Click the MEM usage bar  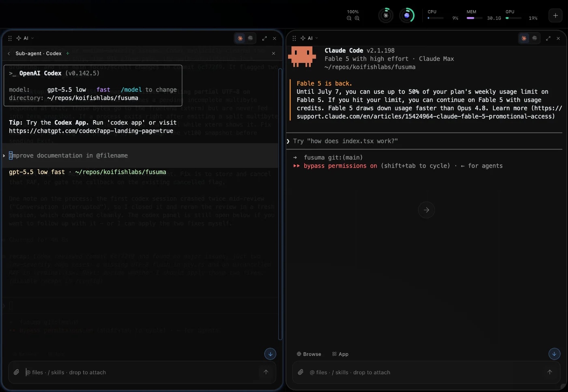[474, 18]
